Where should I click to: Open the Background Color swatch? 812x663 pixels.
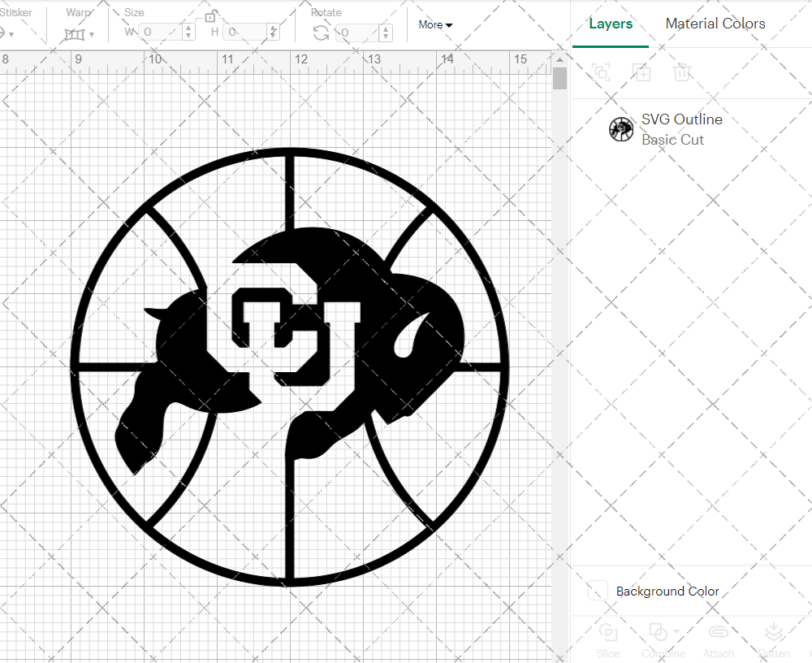[x=598, y=591]
